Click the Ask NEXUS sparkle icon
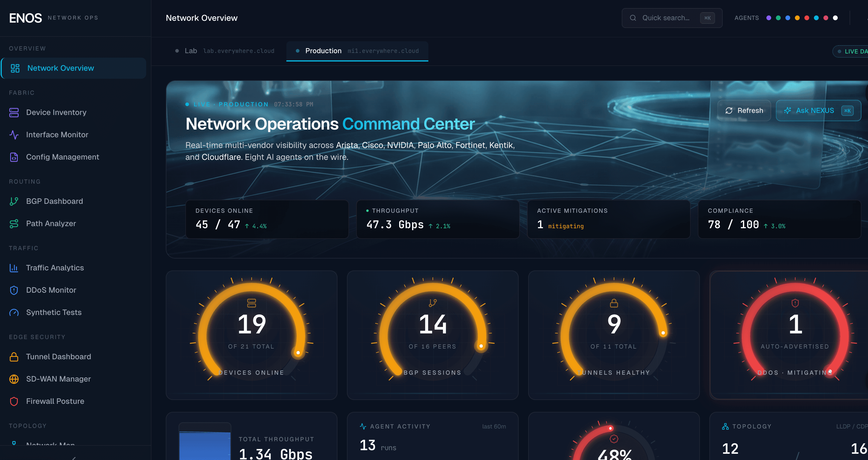 point(787,111)
